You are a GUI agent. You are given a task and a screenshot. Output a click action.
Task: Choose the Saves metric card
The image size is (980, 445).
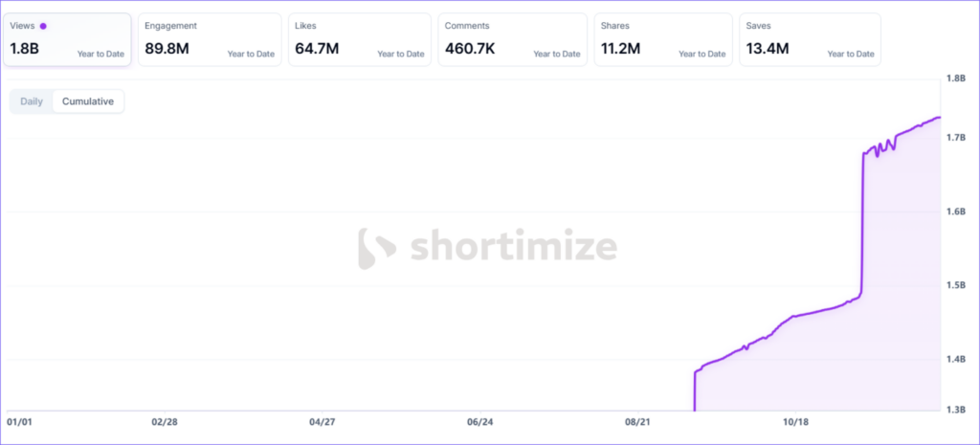(810, 39)
